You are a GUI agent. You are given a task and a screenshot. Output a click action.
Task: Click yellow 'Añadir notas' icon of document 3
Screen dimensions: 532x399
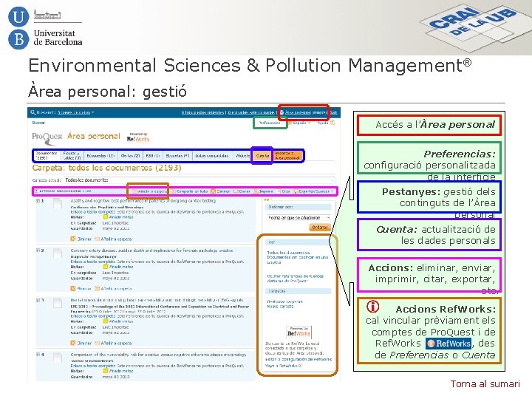[105, 321]
